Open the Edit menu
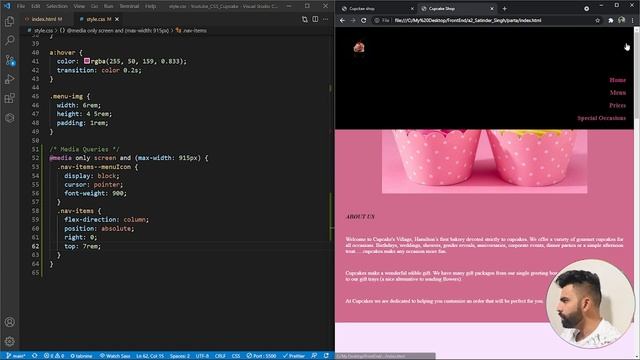Image resolution: width=640 pixels, height=360 pixels. tap(36, 6)
